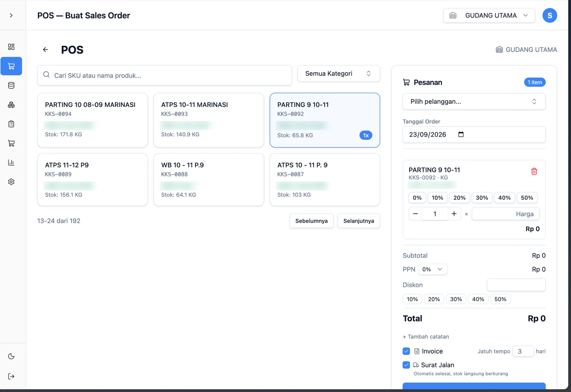Apply 30% order discount under Diskon
This screenshot has width=571, height=392.
point(456,299)
